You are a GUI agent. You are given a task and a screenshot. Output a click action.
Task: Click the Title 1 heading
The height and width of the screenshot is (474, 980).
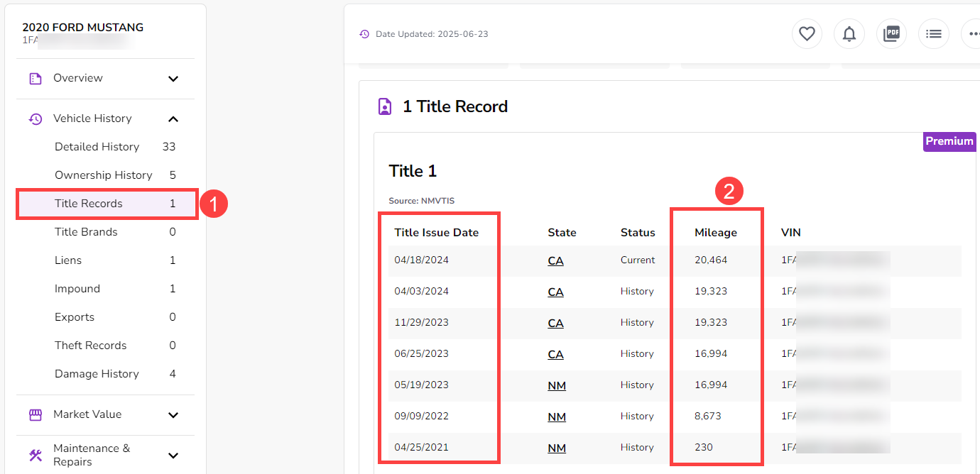tap(413, 171)
